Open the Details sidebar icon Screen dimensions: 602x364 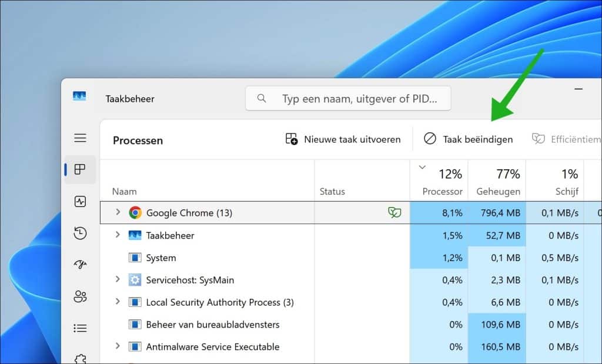tap(80, 328)
